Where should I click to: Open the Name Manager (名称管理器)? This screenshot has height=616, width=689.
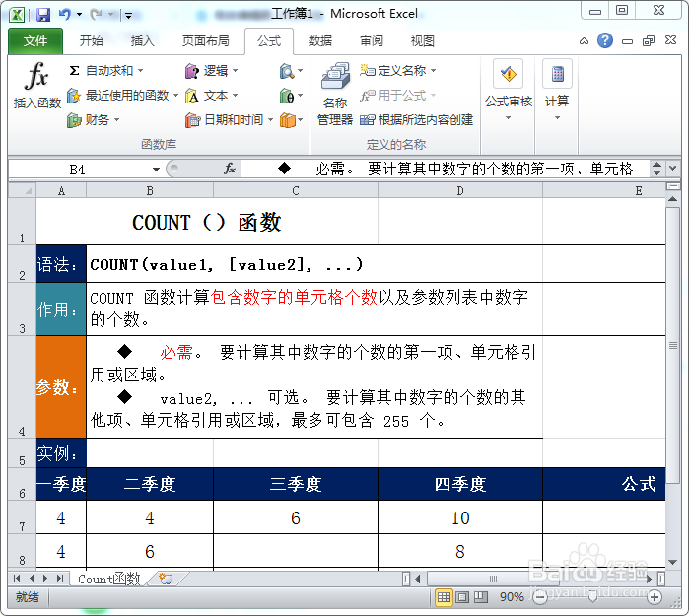pos(335,94)
